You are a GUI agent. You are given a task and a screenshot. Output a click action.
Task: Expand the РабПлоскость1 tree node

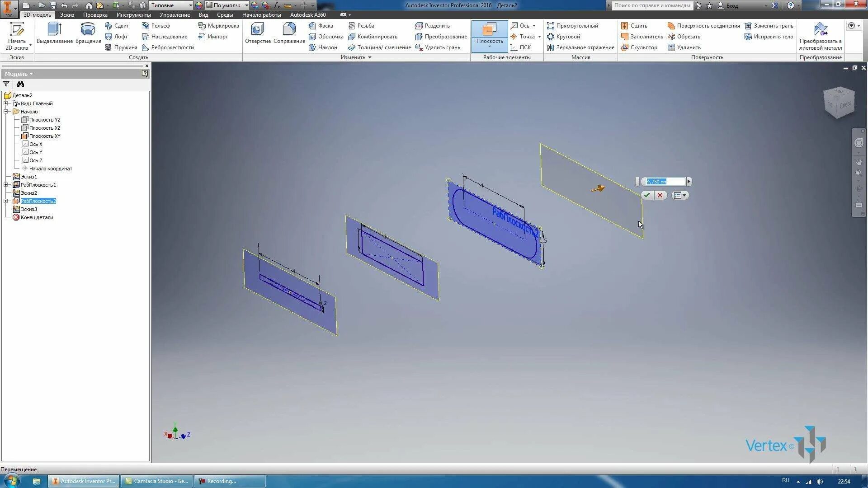click(x=6, y=185)
